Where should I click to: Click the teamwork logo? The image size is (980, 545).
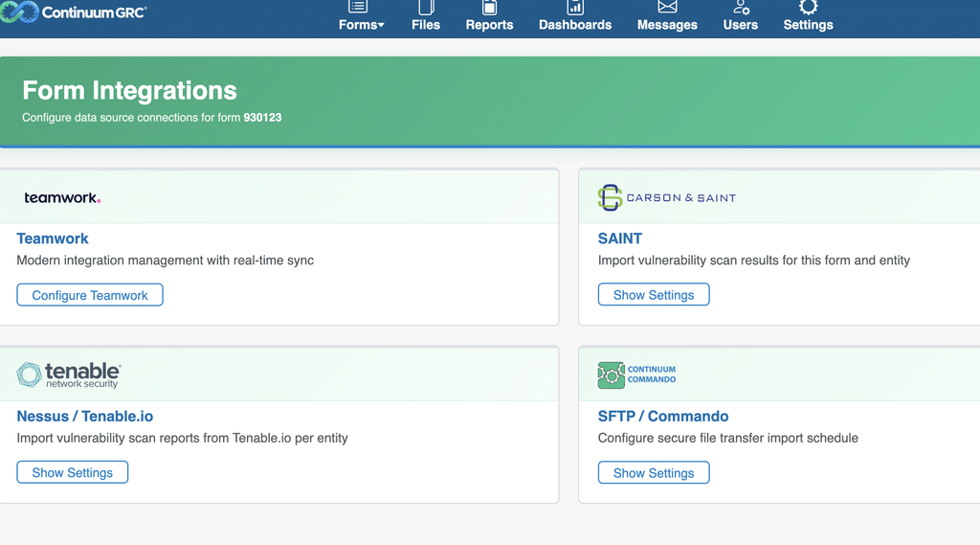[x=62, y=197]
